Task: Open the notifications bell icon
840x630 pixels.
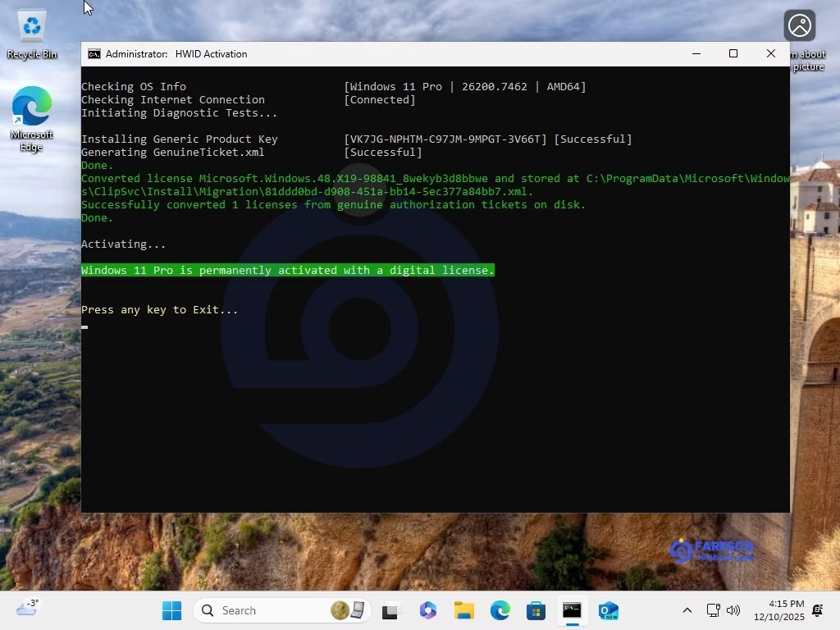Action: coord(818,610)
